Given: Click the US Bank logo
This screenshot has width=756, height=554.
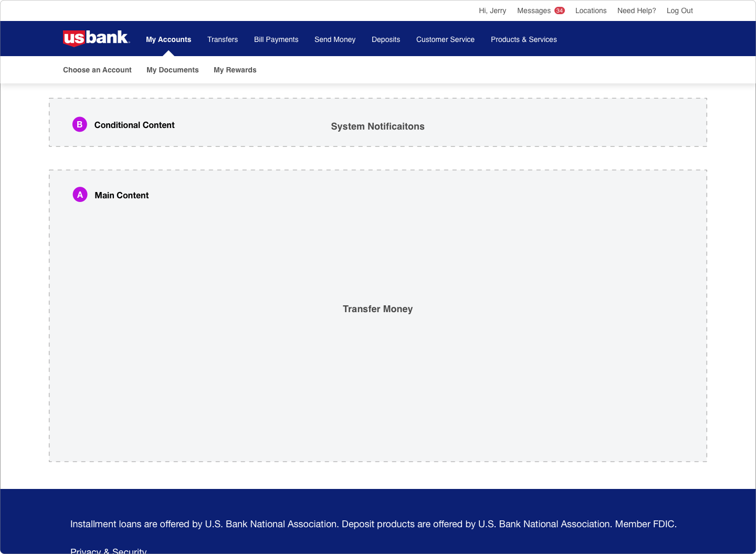Looking at the screenshot, I should click(96, 38).
